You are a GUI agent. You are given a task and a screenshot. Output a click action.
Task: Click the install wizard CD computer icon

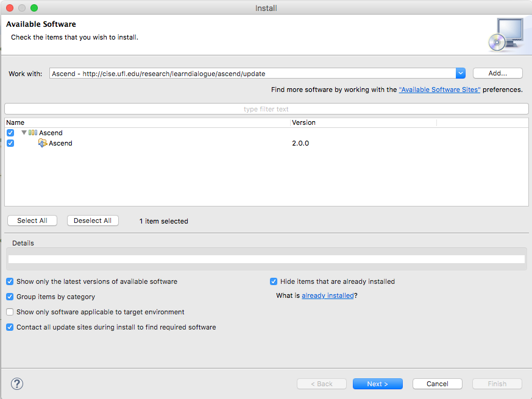pos(505,34)
